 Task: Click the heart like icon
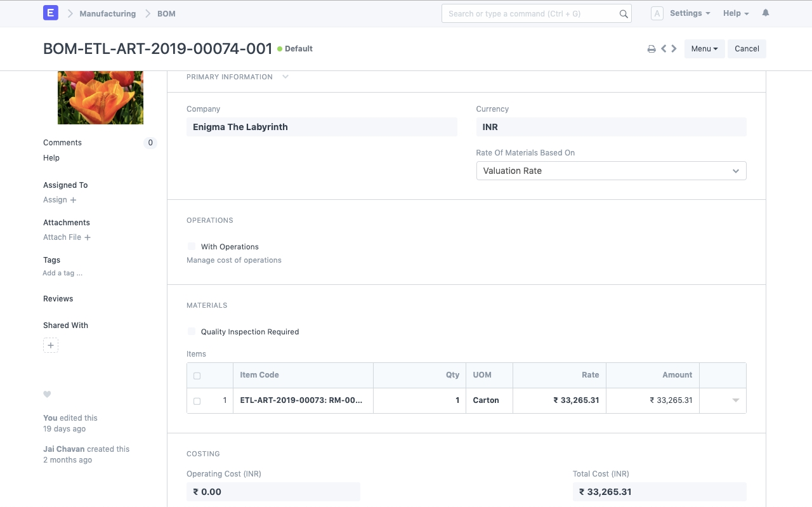(x=47, y=395)
